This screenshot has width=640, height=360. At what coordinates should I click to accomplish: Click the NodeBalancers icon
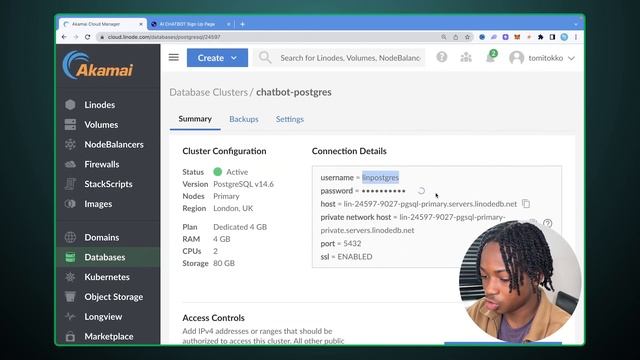(70, 144)
